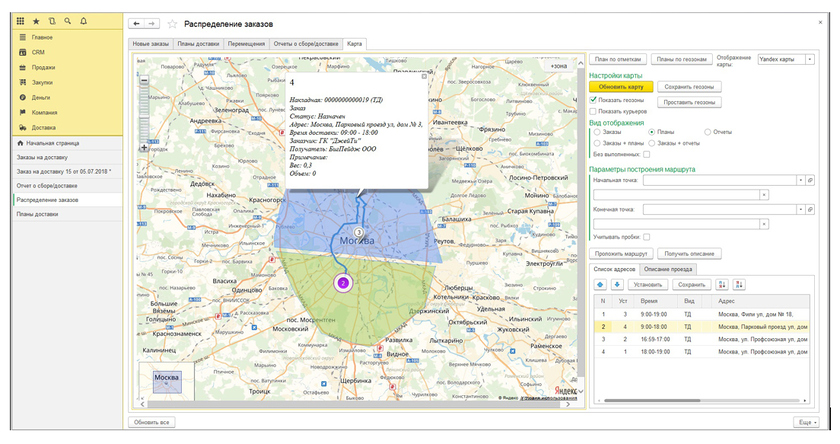Move address up with blue up arrow
The height and width of the screenshot is (444, 840).
click(600, 284)
